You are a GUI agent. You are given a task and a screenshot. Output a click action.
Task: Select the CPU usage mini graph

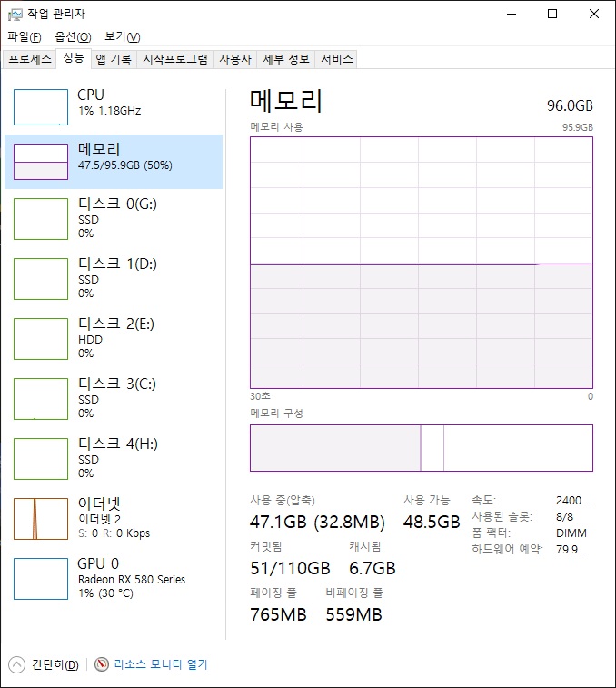41,107
